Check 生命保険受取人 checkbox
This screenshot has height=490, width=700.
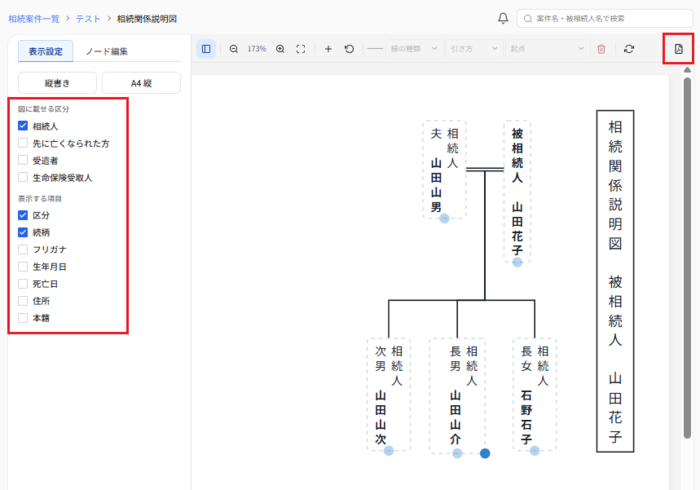point(23,177)
